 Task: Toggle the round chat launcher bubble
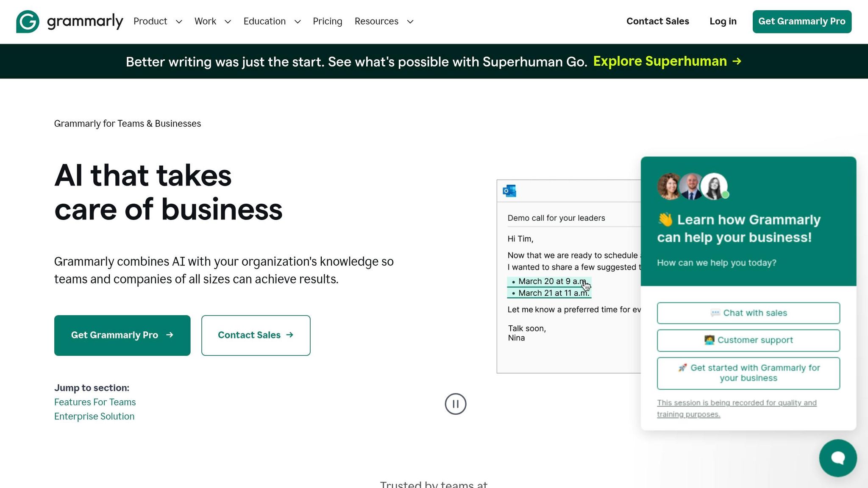838,458
